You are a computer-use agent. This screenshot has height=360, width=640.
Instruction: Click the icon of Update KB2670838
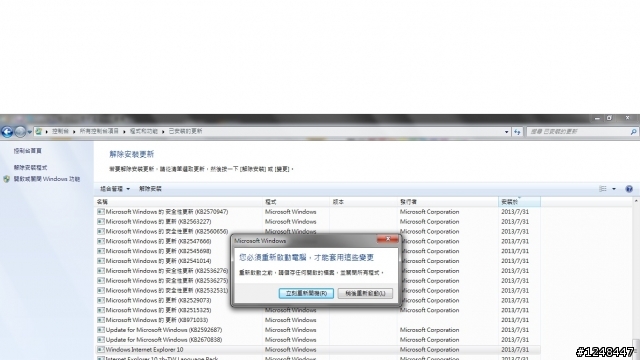tap(100, 340)
